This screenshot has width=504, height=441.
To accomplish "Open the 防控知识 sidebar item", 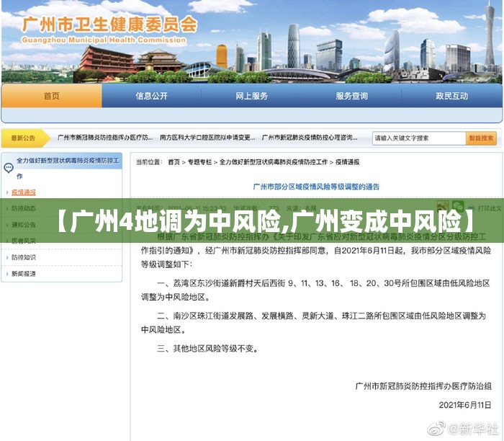I will 24,257.
